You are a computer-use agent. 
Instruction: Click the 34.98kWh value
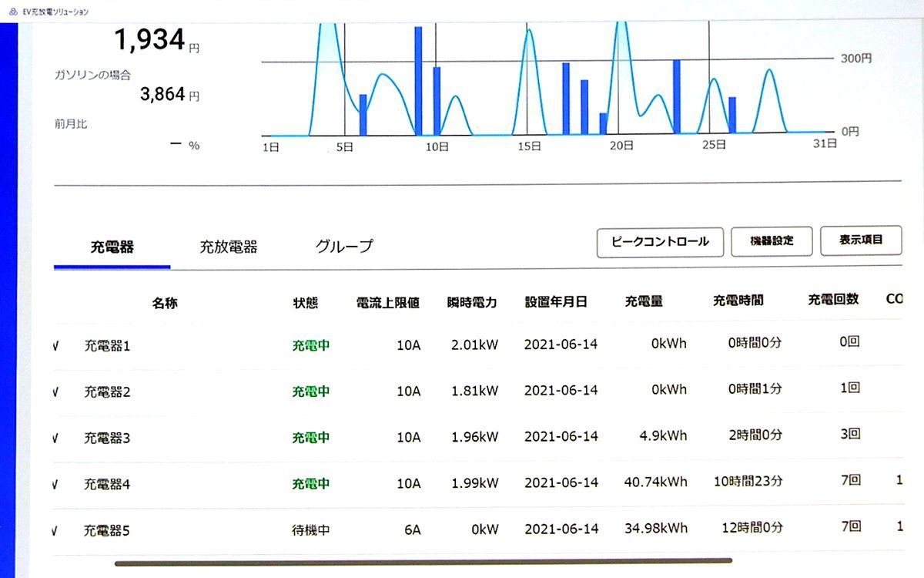click(656, 528)
